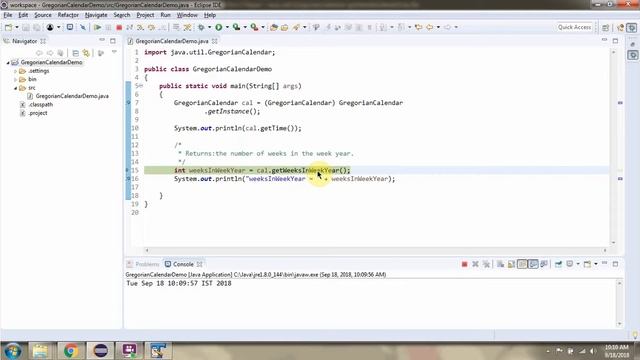The height and width of the screenshot is (360, 640).
Task: Click the Debug bug icon in toolbar
Action: click(x=201, y=27)
